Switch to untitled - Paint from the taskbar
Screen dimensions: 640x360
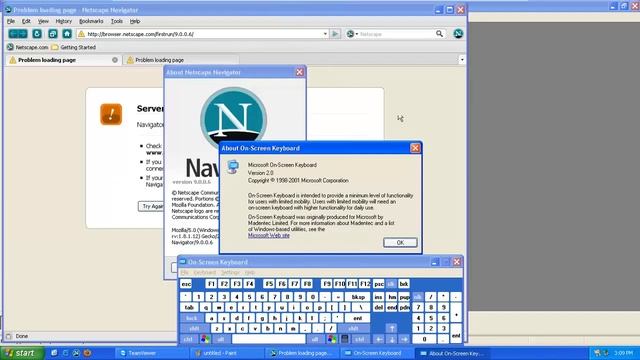tap(227, 353)
